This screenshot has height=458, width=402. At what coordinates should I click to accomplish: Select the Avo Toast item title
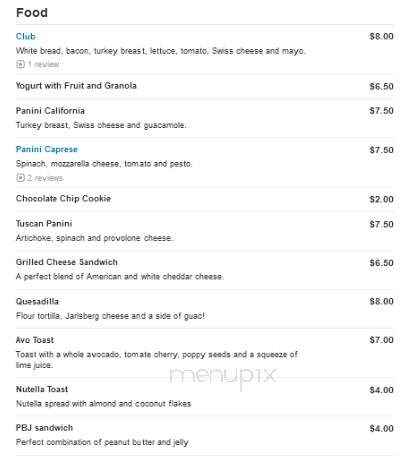coord(35,340)
